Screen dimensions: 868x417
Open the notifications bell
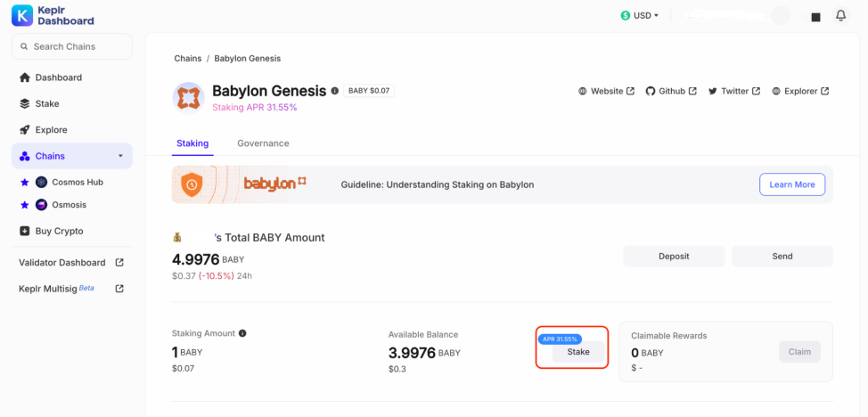[x=840, y=15]
